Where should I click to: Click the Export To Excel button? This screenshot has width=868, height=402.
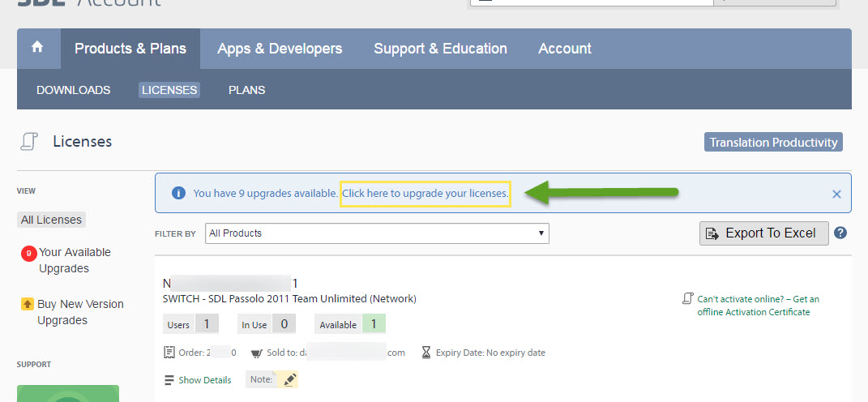763,233
